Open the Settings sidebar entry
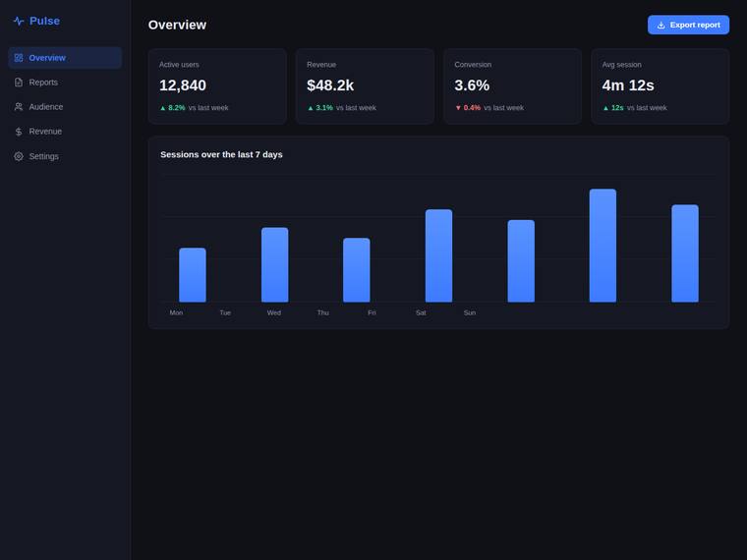 65,156
